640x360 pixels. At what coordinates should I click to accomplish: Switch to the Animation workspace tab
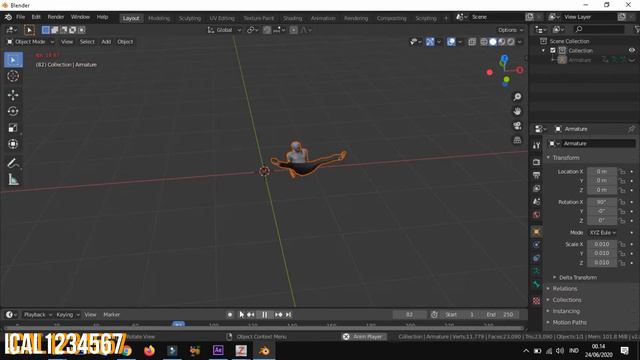click(x=323, y=18)
